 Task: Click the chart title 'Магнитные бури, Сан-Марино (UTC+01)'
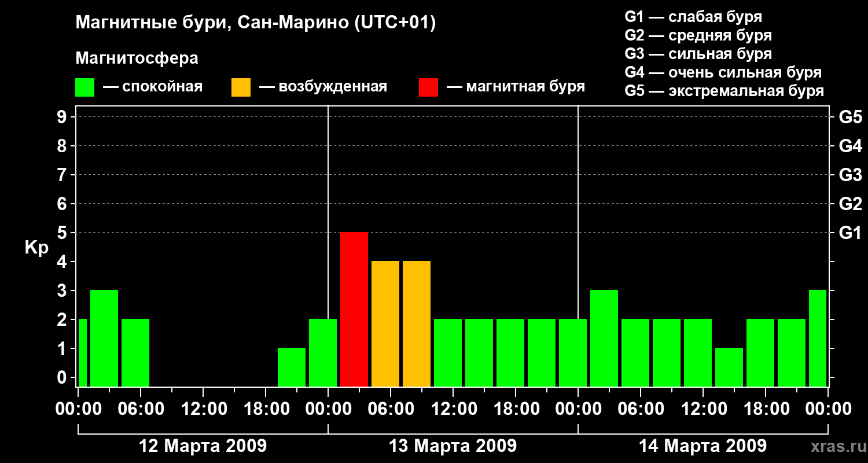click(x=255, y=24)
